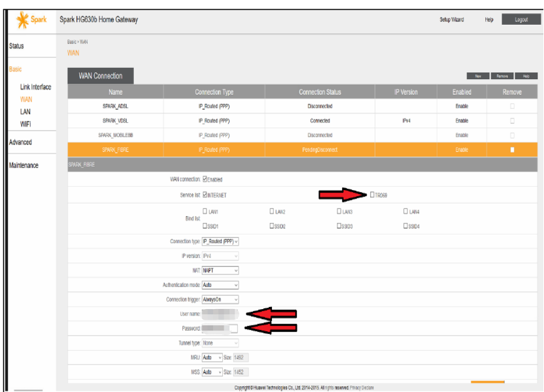Click the IP Version column header

(406, 92)
